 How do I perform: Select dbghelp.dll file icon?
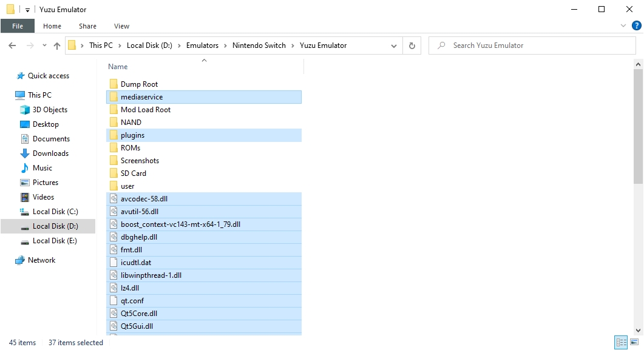pos(114,237)
